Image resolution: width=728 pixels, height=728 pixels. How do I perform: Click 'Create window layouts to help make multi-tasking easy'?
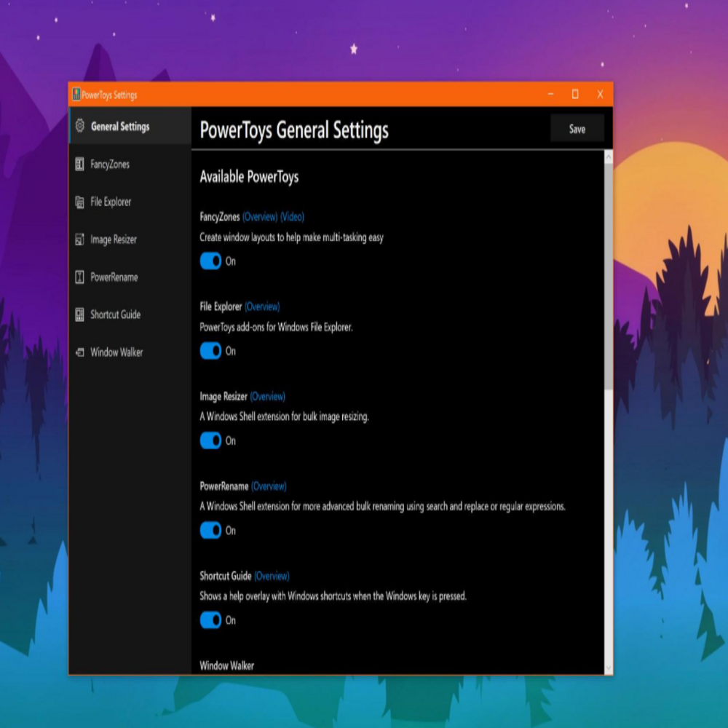pyautogui.click(x=292, y=238)
